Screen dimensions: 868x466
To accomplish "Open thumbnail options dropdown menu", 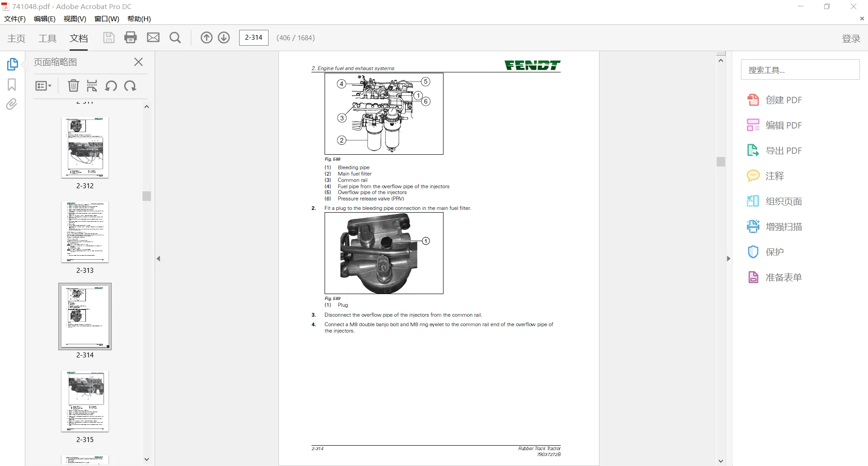I will (x=43, y=86).
